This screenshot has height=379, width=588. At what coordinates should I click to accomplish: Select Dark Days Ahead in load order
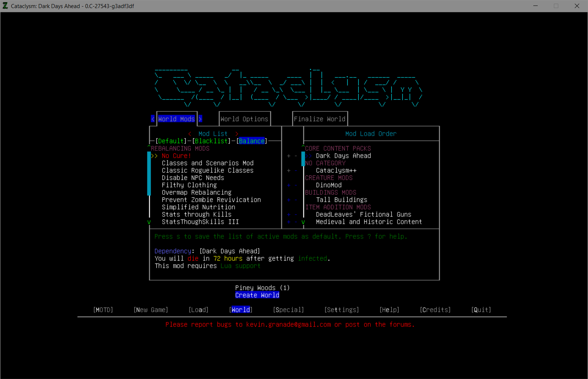pyautogui.click(x=344, y=156)
